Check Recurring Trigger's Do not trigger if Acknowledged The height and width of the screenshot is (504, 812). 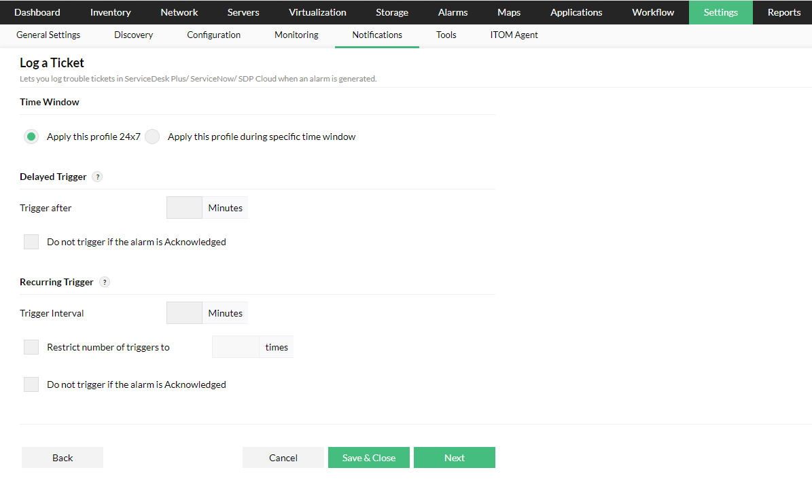click(x=31, y=384)
